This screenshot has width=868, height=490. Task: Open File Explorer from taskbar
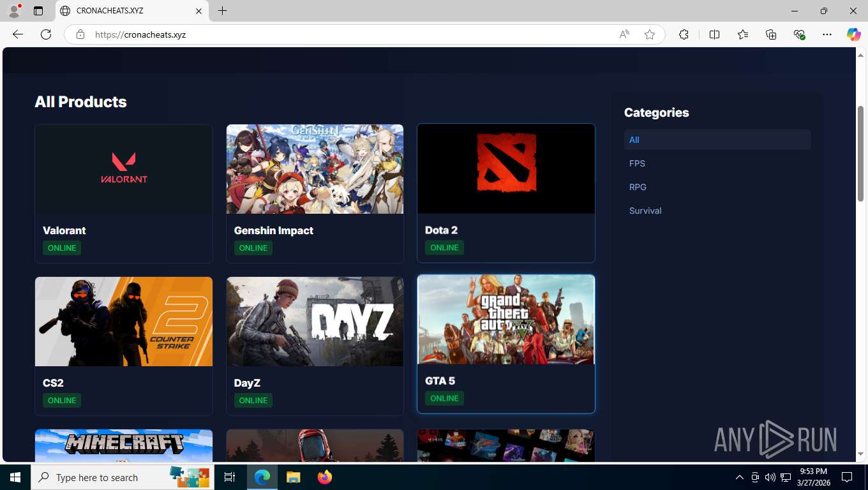click(x=293, y=477)
